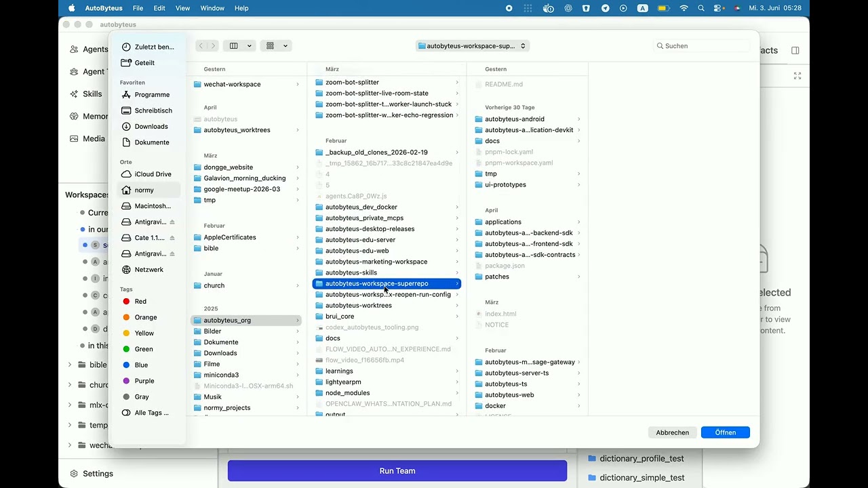This screenshot has width=868, height=488.
Task: Open the view options chevron dropdown
Action: click(x=250, y=46)
